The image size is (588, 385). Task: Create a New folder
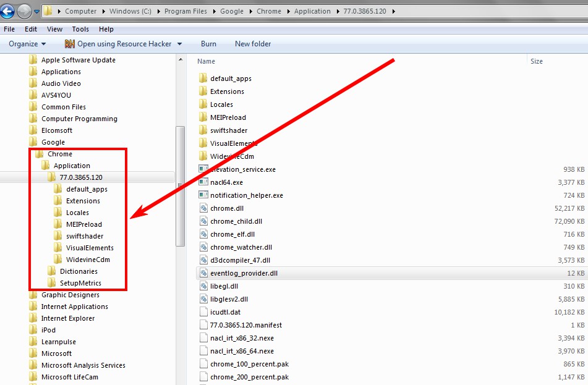pos(253,44)
